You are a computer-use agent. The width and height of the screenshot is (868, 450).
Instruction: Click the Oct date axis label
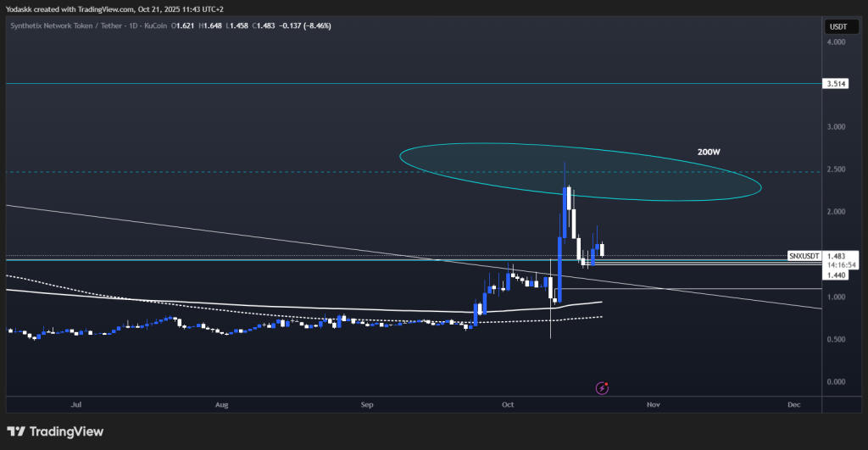(x=508, y=404)
